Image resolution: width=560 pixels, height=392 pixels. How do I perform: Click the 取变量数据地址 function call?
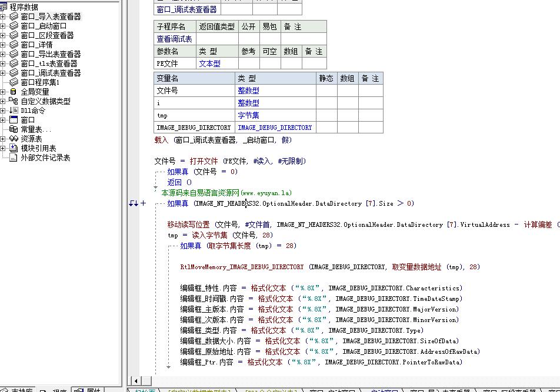[416, 267]
